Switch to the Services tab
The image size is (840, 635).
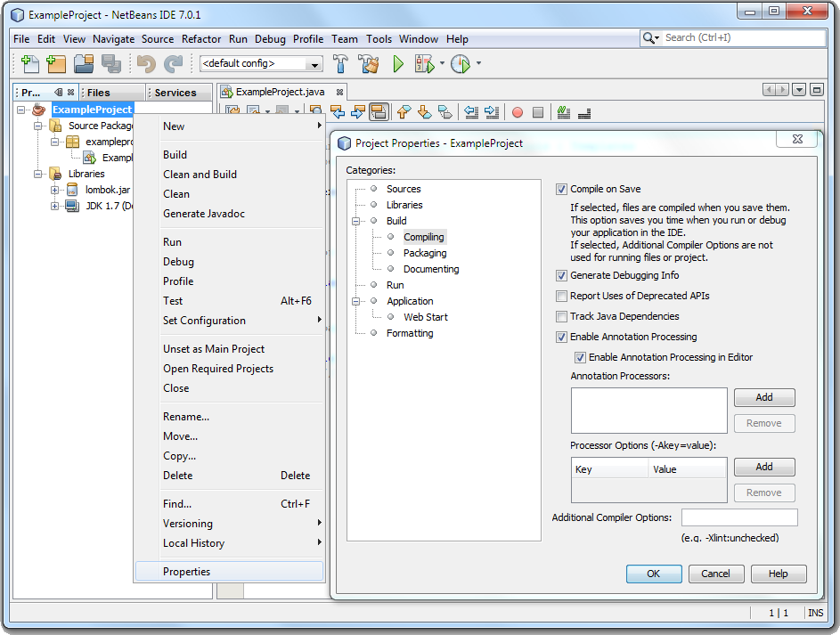[177, 92]
